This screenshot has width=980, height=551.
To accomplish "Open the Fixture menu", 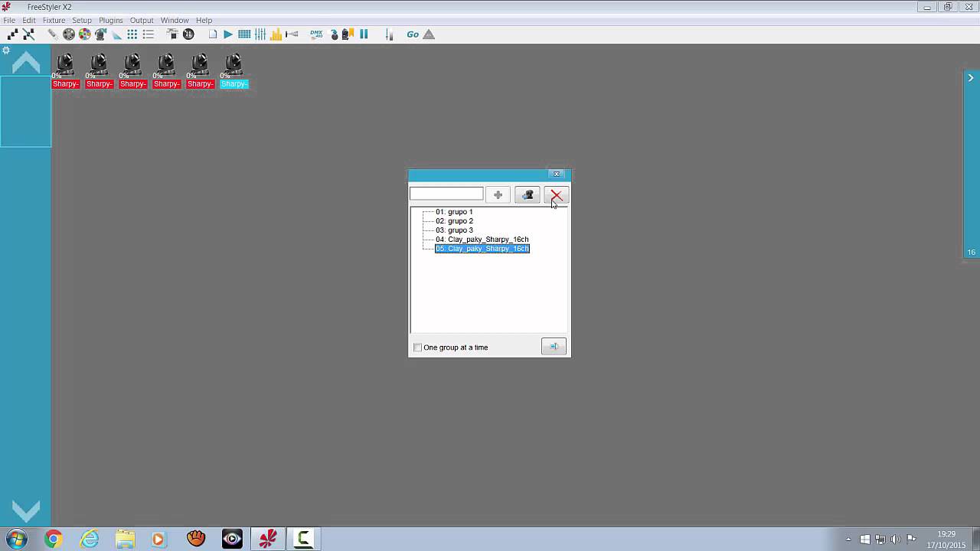I will click(54, 21).
